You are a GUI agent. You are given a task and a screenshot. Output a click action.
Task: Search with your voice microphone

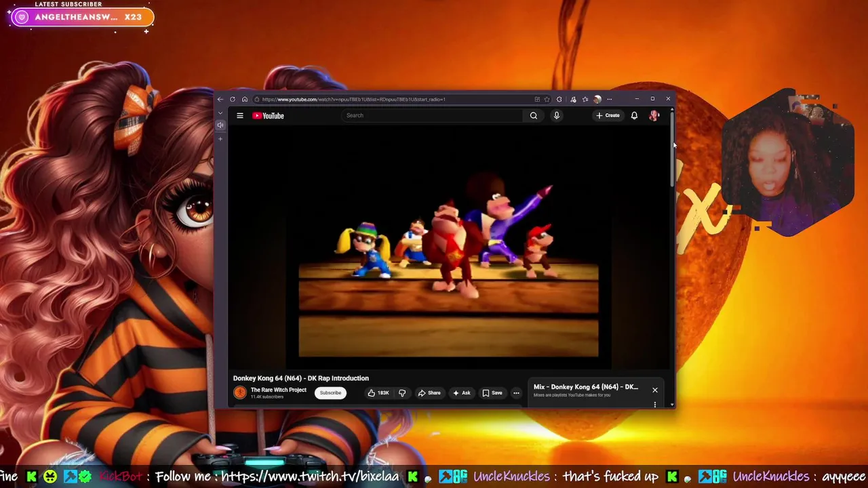[x=557, y=115]
